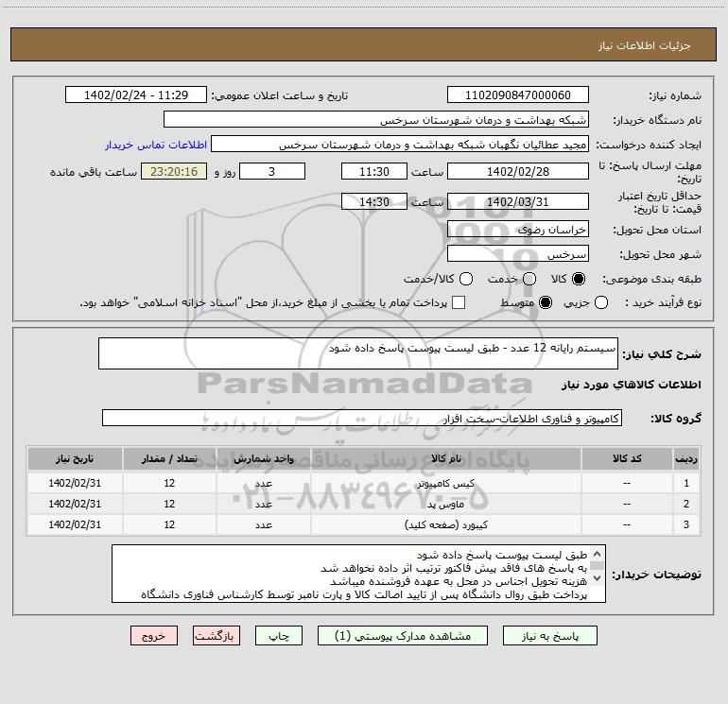Click the پاسخ به نیاز button
Screen dimensions: 728x704
coord(549,636)
